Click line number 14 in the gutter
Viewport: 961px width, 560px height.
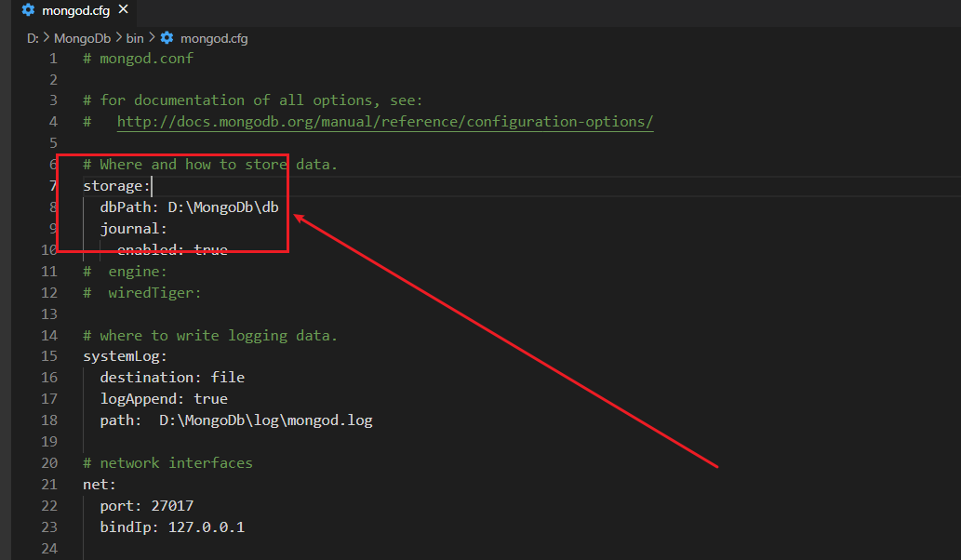click(49, 335)
